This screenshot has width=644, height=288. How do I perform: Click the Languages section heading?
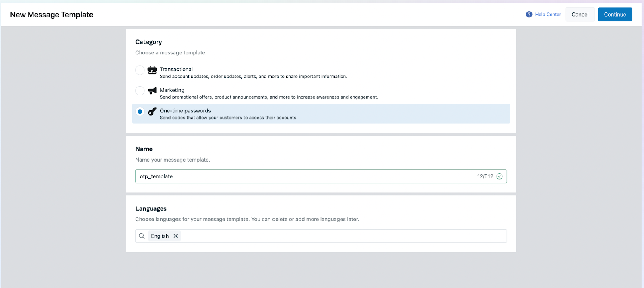tap(151, 209)
